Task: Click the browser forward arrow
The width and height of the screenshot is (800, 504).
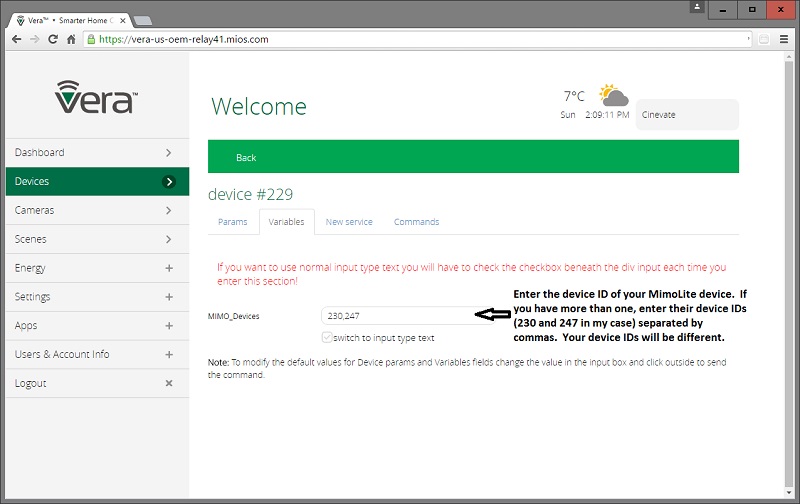Action: pyautogui.click(x=34, y=39)
